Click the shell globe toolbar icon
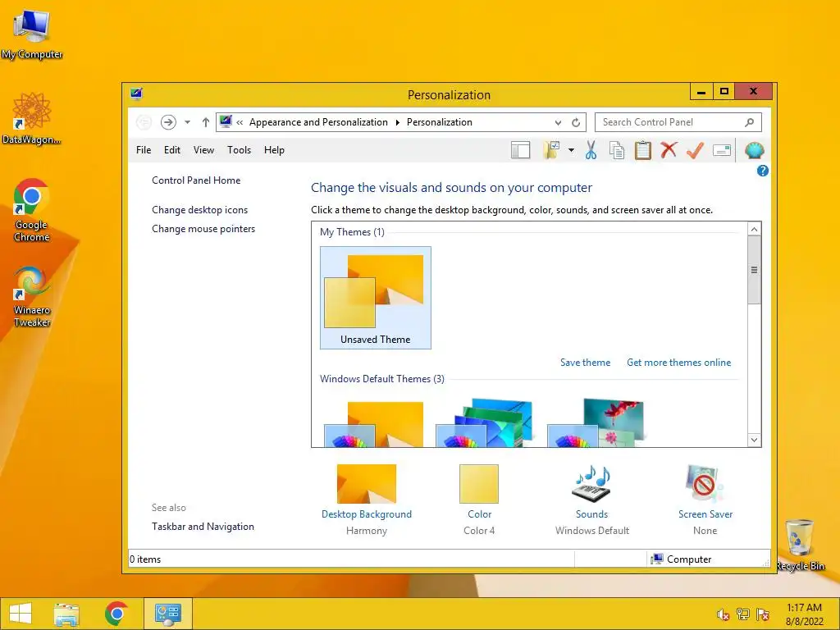840x630 pixels. (755, 151)
